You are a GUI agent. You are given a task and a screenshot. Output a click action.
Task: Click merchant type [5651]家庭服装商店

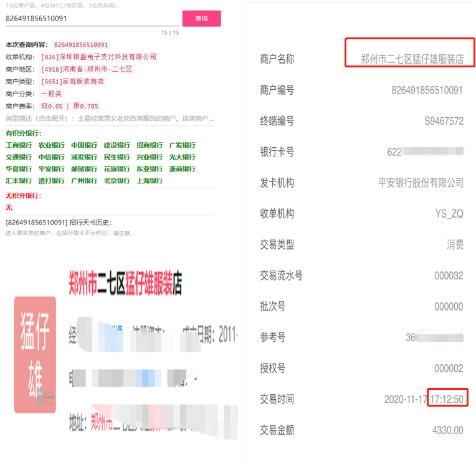click(x=72, y=82)
